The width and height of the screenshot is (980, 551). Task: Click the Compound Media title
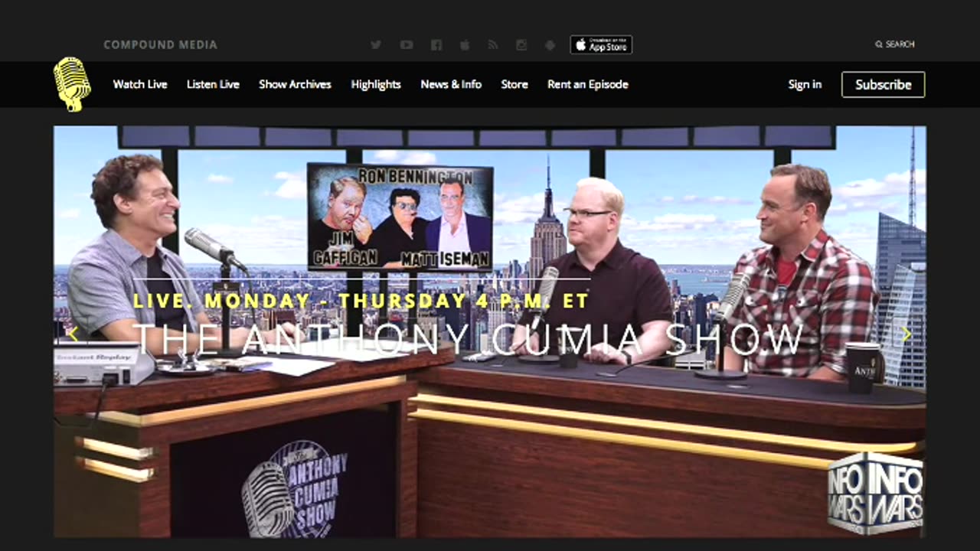click(161, 45)
